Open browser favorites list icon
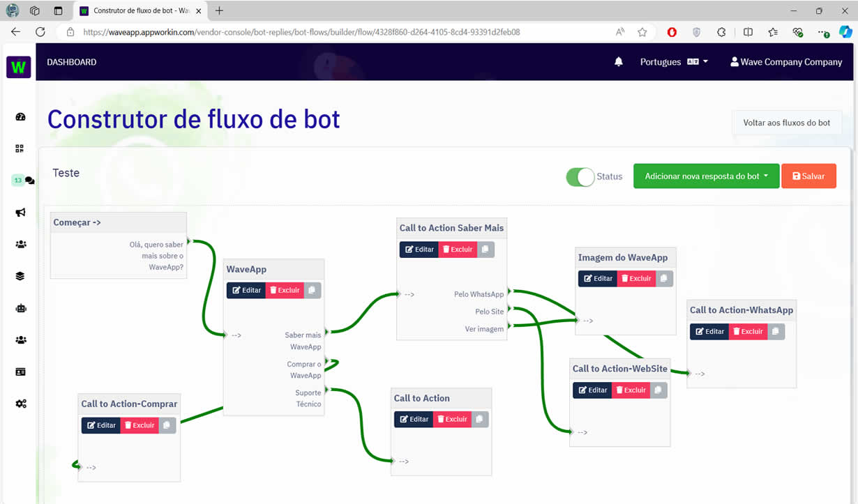Viewport: 858px width, 504px height. (773, 32)
